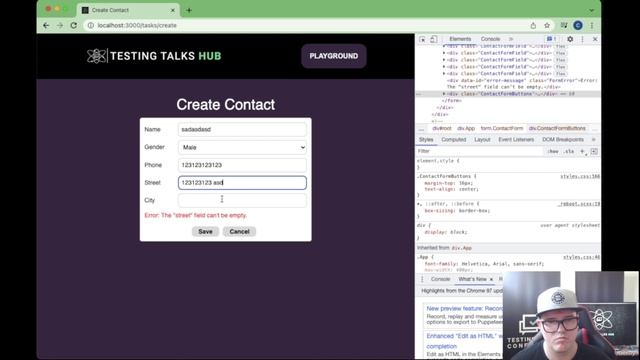Click the City input field
The image size is (640, 360).
tap(242, 200)
